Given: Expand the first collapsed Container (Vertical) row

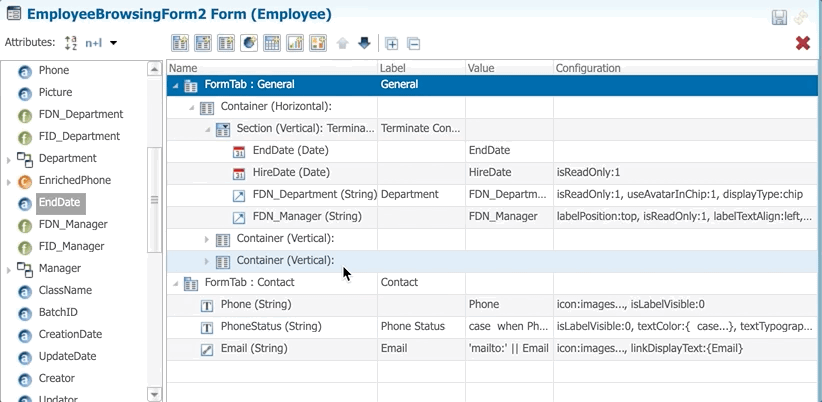Looking at the screenshot, I should coord(207,240).
